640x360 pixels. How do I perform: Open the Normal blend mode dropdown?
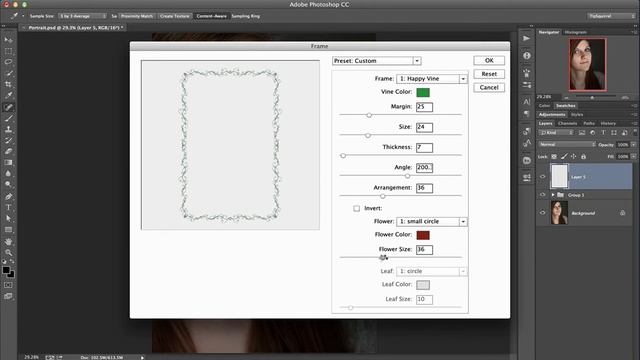(567, 144)
